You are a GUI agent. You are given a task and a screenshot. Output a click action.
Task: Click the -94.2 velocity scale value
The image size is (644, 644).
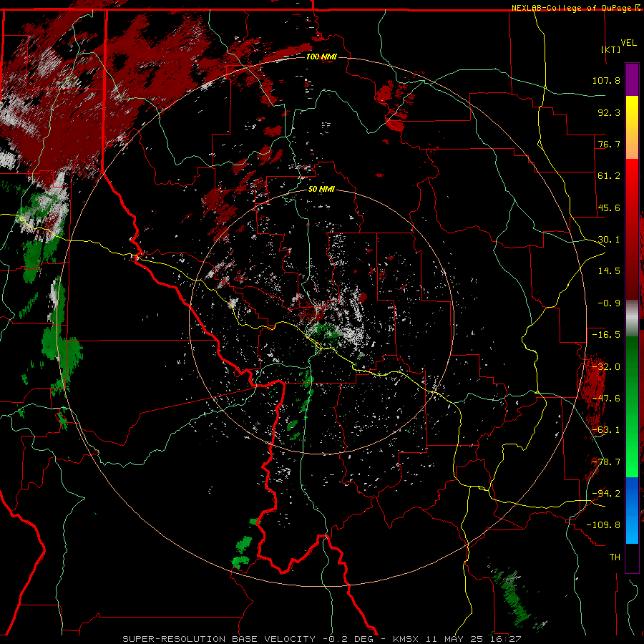pyautogui.click(x=606, y=494)
